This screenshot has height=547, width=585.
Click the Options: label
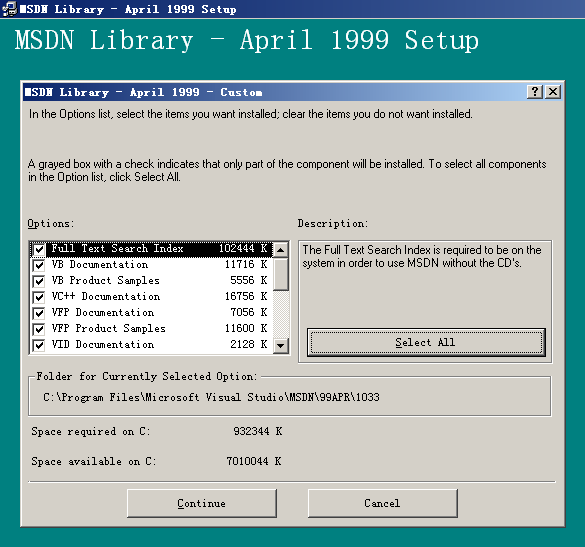click(51, 224)
